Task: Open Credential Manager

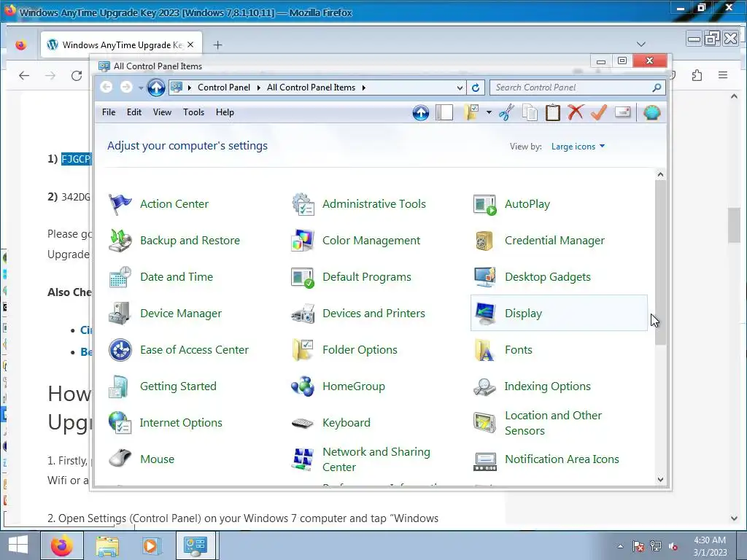Action: (539, 241)
